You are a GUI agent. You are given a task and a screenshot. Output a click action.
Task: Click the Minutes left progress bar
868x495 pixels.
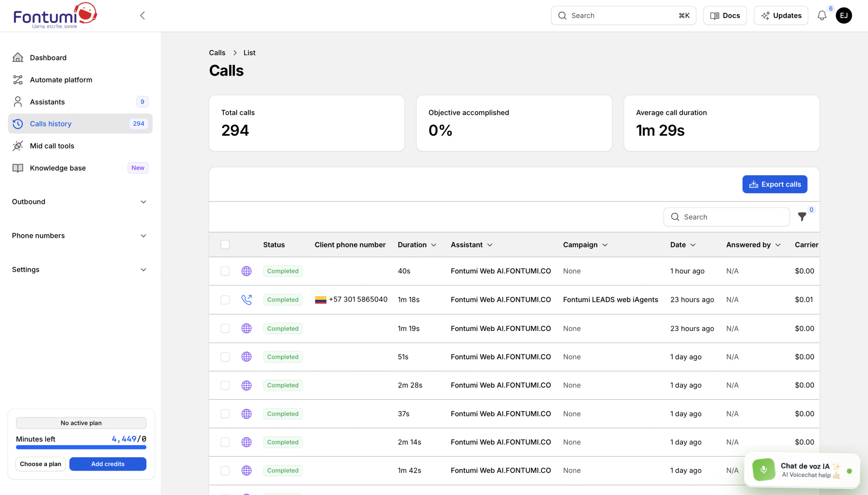[81, 448]
